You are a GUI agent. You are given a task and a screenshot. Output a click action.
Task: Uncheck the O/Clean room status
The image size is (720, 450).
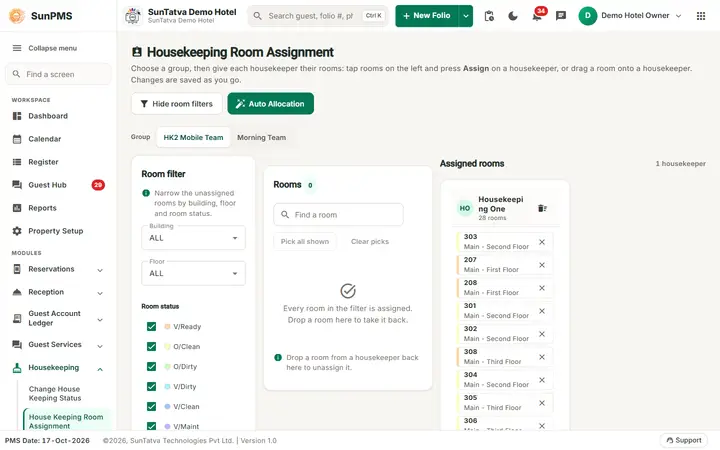point(151,347)
